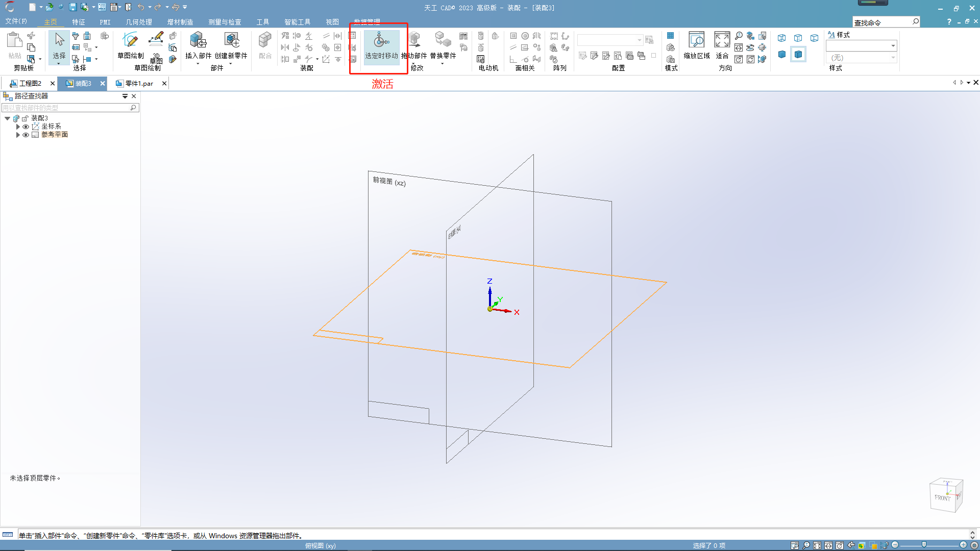Click the fit window icon in status bar
Viewport: 980px width, 551px height.
[817, 545]
